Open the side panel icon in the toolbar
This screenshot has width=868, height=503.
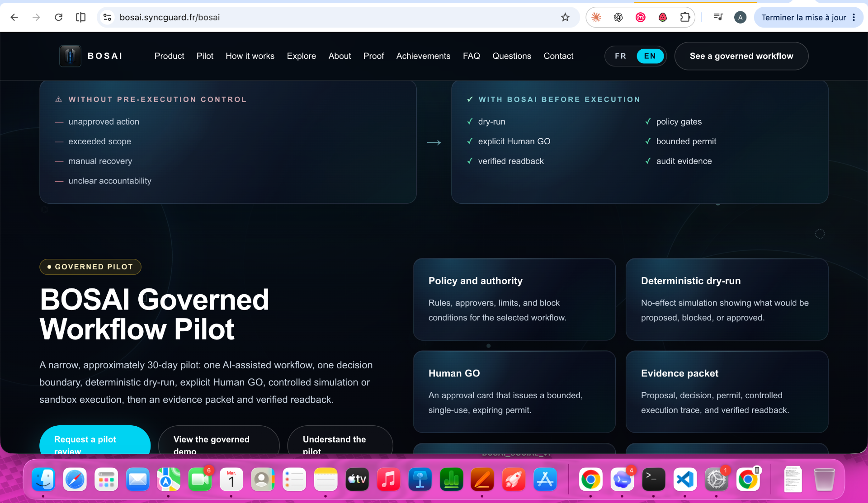80,17
